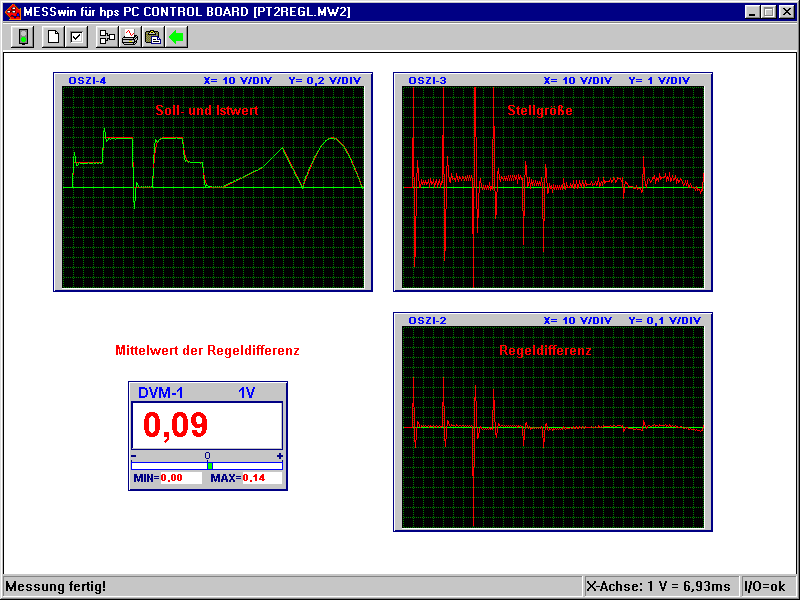Click the Regeldifferenz oscilloscope plot area
800x600 pixels.
pos(553,427)
